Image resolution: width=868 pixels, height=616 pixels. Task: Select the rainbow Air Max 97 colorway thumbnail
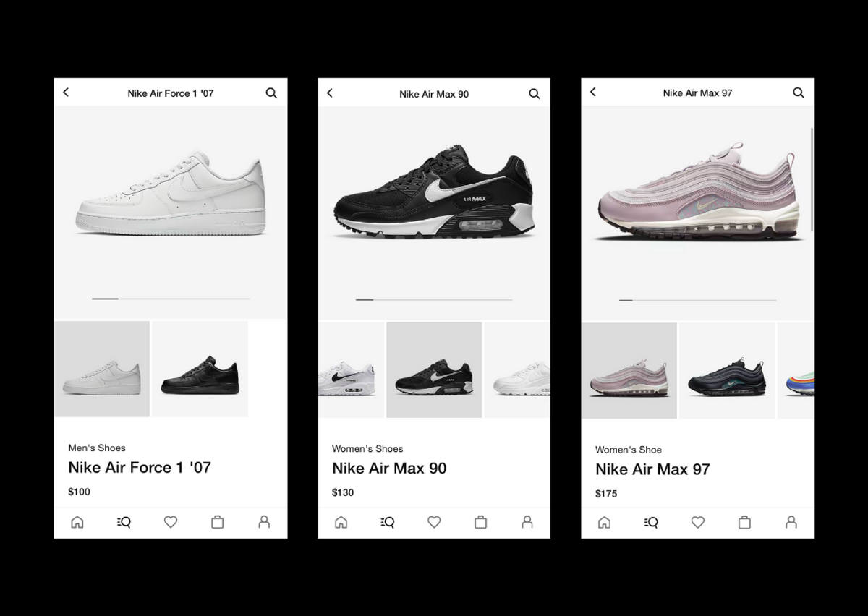click(x=796, y=371)
